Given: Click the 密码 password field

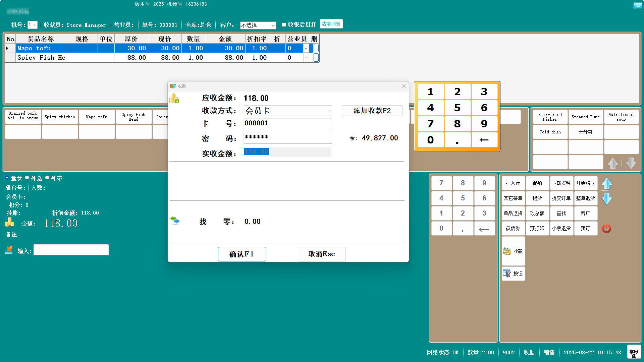Looking at the screenshot, I should pos(287,138).
